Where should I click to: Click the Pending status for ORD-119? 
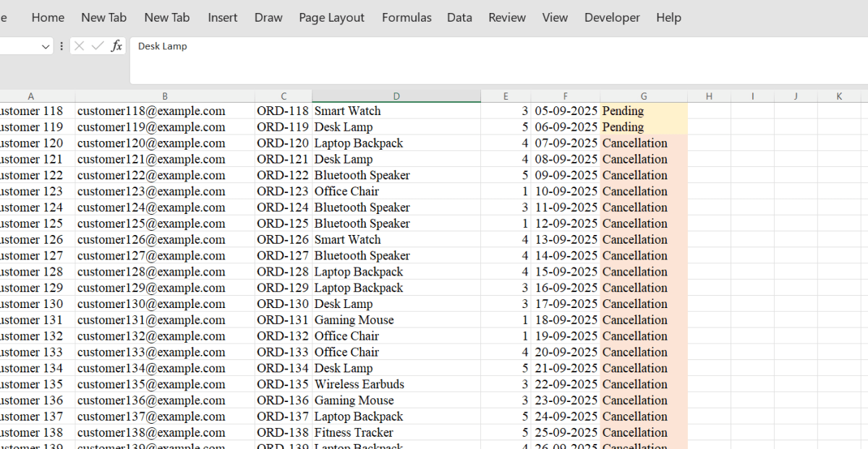point(644,127)
